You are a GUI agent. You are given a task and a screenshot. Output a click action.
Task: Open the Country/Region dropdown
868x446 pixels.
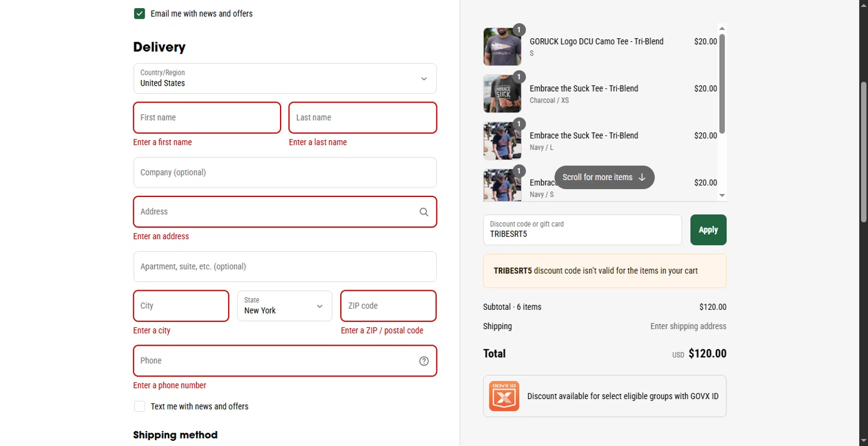point(285,79)
